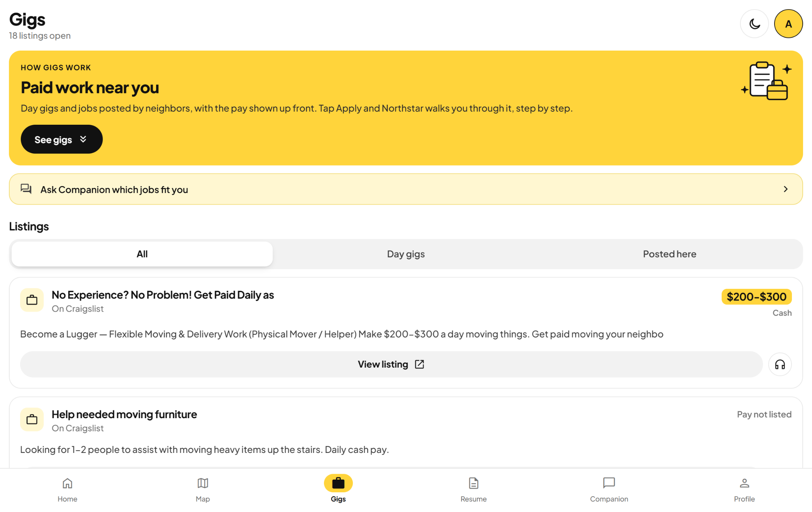Select the Gigs briefcase tab in bottom navigation
The height and width of the screenshot is (512, 812).
click(x=338, y=490)
